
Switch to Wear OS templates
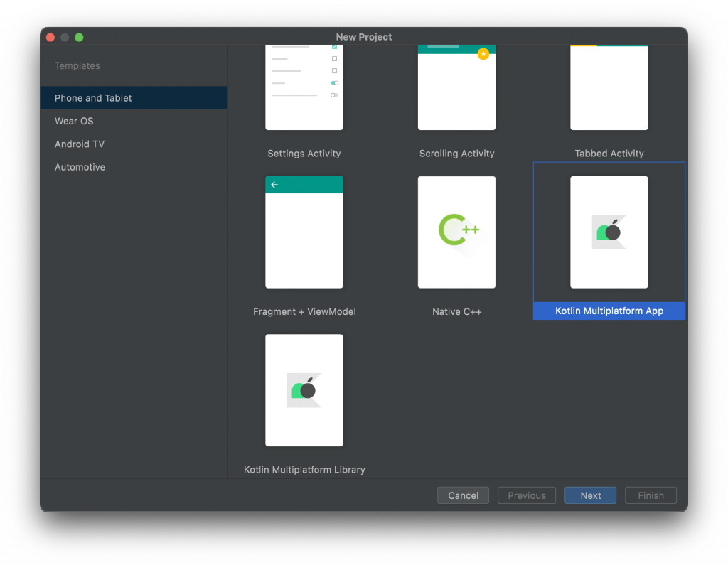[x=134, y=121]
